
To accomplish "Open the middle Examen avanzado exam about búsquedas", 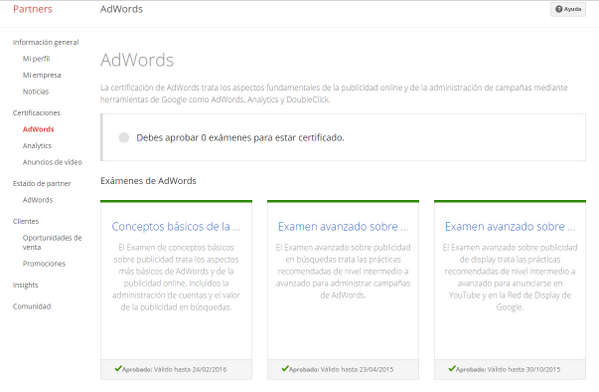I will pyautogui.click(x=343, y=227).
